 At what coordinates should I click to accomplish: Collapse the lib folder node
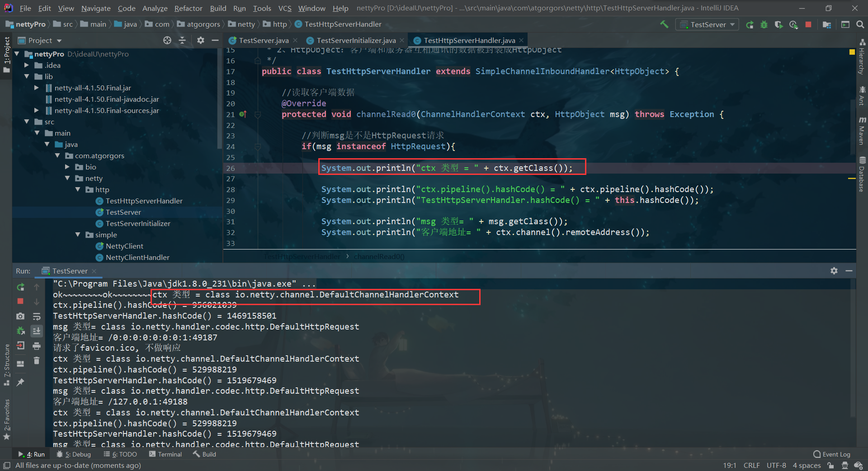pyautogui.click(x=27, y=76)
